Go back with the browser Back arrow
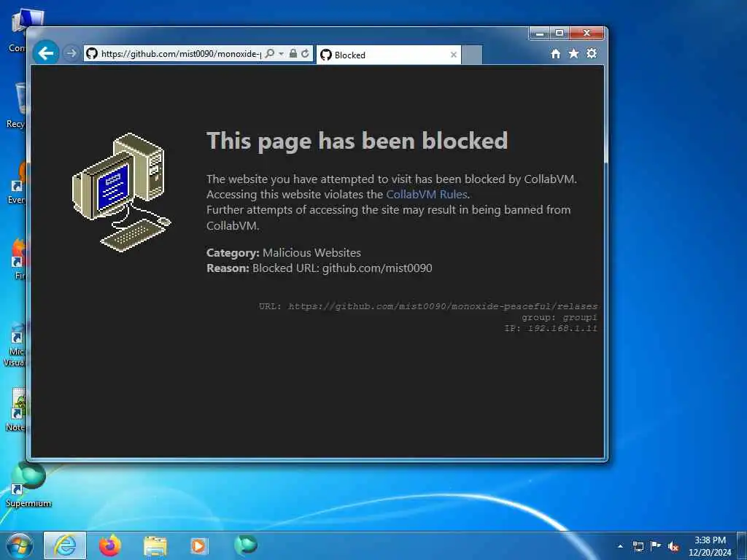The height and width of the screenshot is (560, 747). 46,53
